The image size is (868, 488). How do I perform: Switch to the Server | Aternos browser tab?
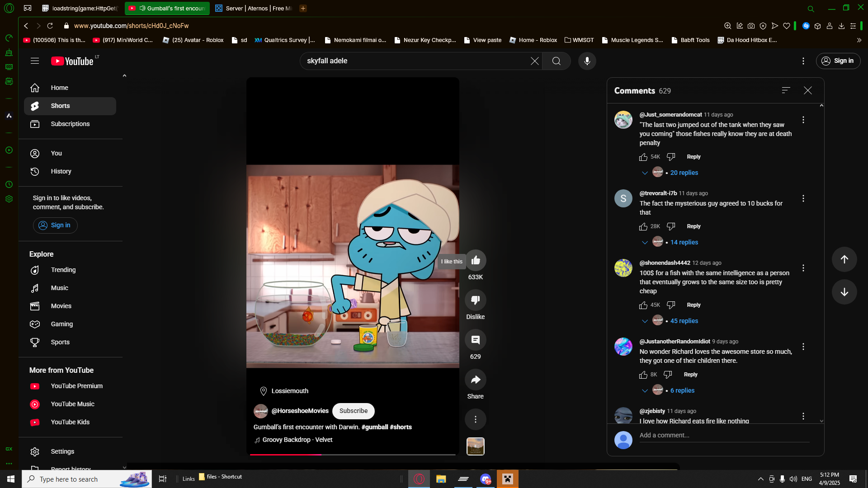point(253,8)
